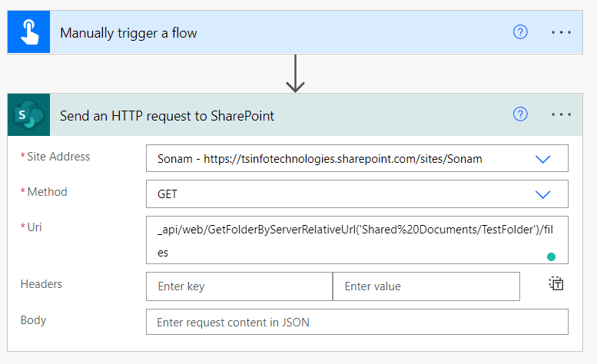Open help for Send an HTTP request to SharePoint
Screen dimensions: 597x364
(x=520, y=114)
